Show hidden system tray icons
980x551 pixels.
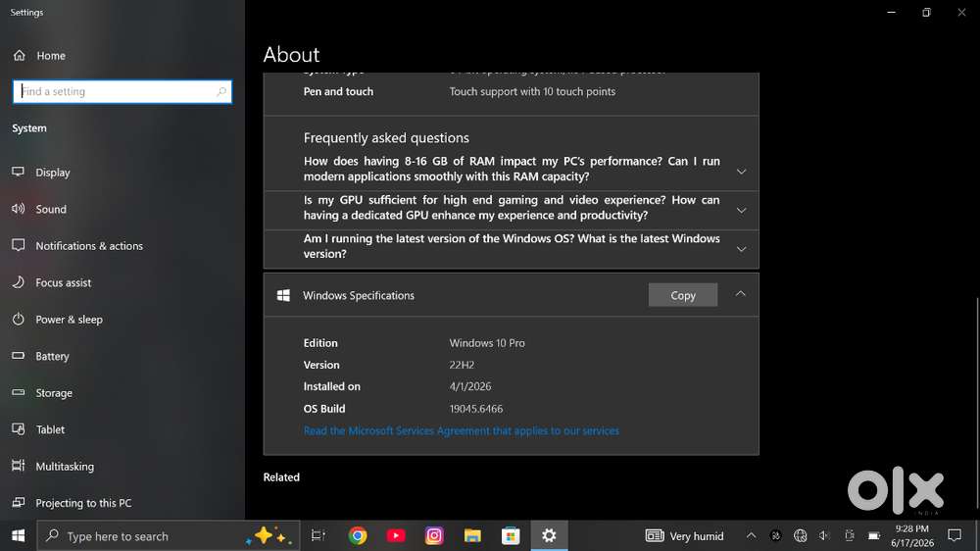[752, 536]
